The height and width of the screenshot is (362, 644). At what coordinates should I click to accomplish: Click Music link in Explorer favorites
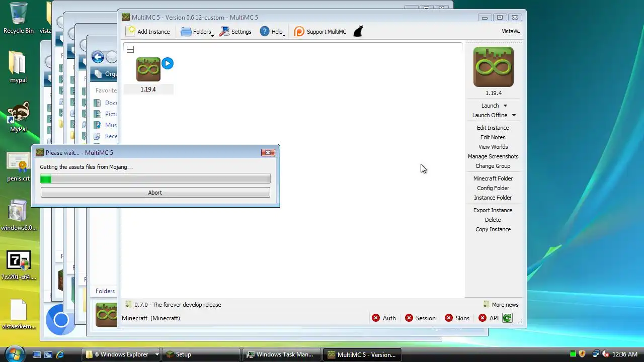106,125
